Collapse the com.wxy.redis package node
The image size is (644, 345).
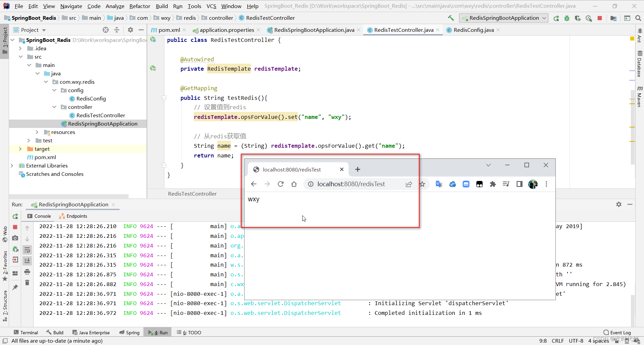pyautogui.click(x=46, y=82)
